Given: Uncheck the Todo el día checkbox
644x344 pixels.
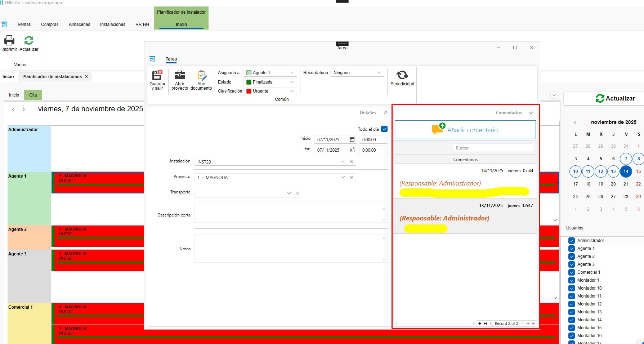Looking at the screenshot, I should click(x=384, y=129).
